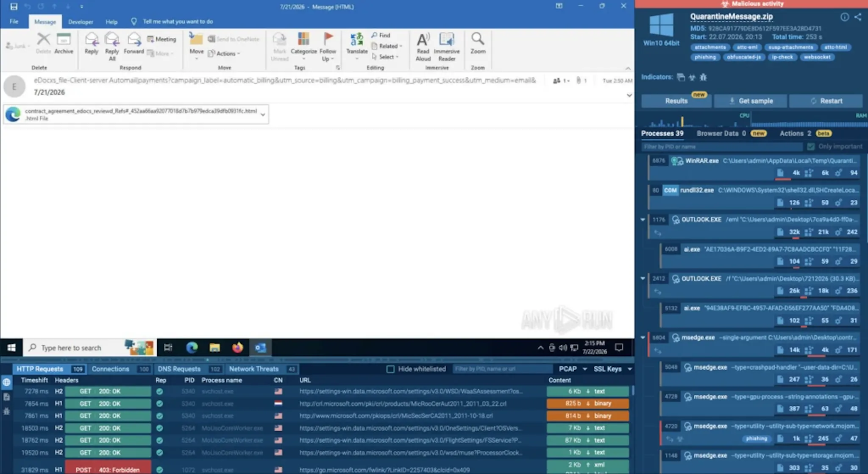Open the SSL Keys dropdown
This screenshot has height=474, width=868.
click(x=612, y=369)
